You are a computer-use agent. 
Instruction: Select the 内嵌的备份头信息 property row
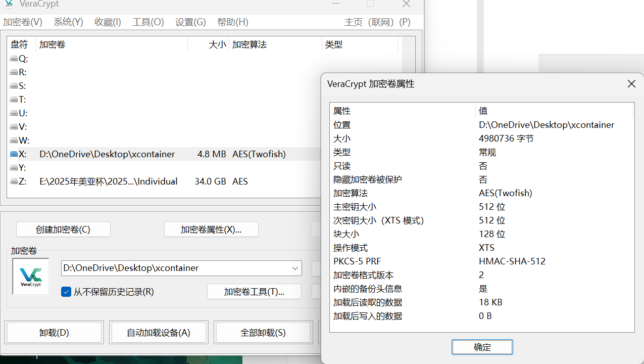pos(482,289)
